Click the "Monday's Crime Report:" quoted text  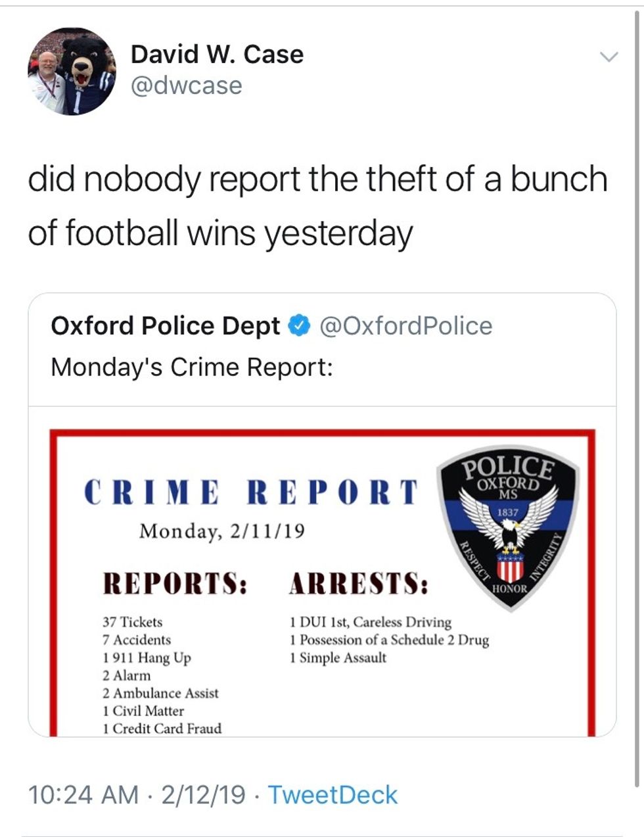pyautogui.click(x=192, y=367)
